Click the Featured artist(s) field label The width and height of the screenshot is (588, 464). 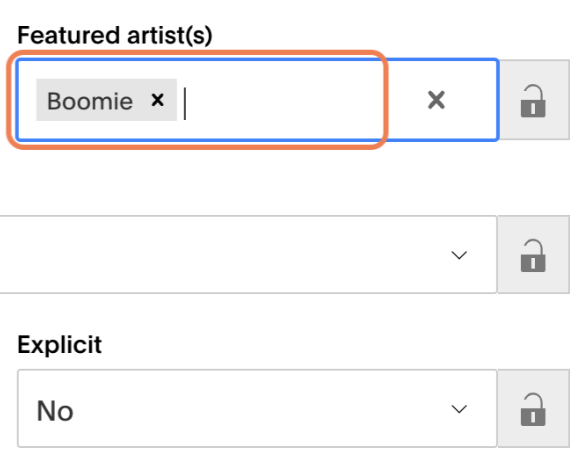point(115,35)
